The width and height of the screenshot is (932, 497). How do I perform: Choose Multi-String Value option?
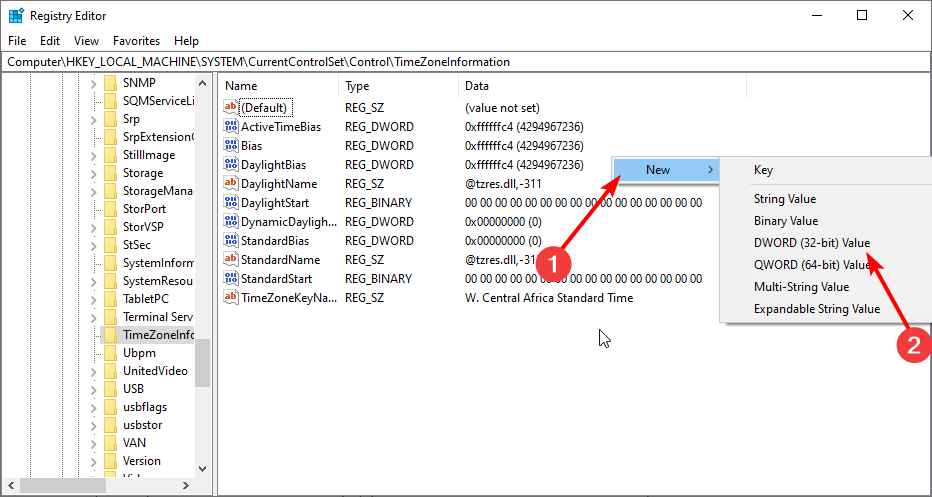click(801, 287)
